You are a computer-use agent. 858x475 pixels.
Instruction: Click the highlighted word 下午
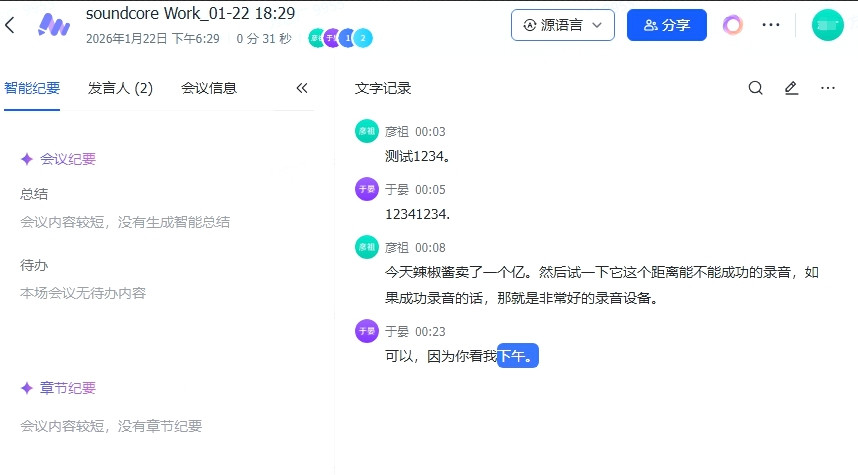(517, 356)
